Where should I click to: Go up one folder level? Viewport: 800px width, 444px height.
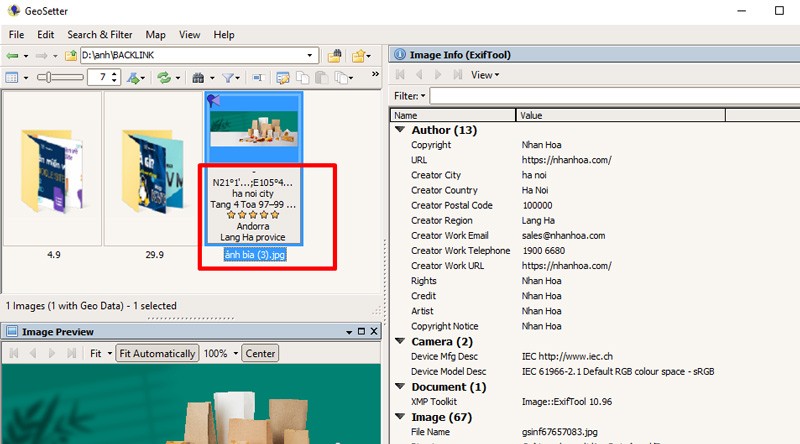(71, 55)
